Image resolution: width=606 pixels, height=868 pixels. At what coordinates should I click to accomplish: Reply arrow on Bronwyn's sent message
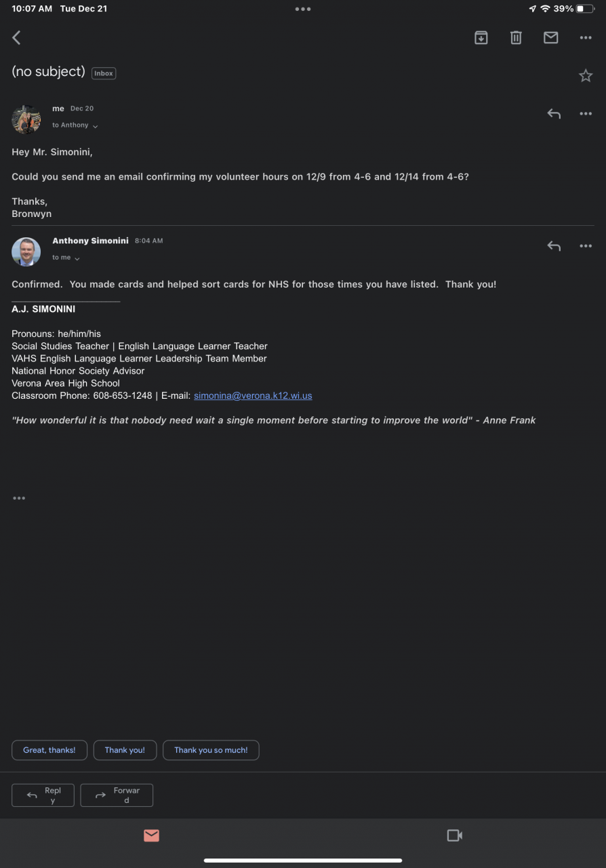point(554,114)
